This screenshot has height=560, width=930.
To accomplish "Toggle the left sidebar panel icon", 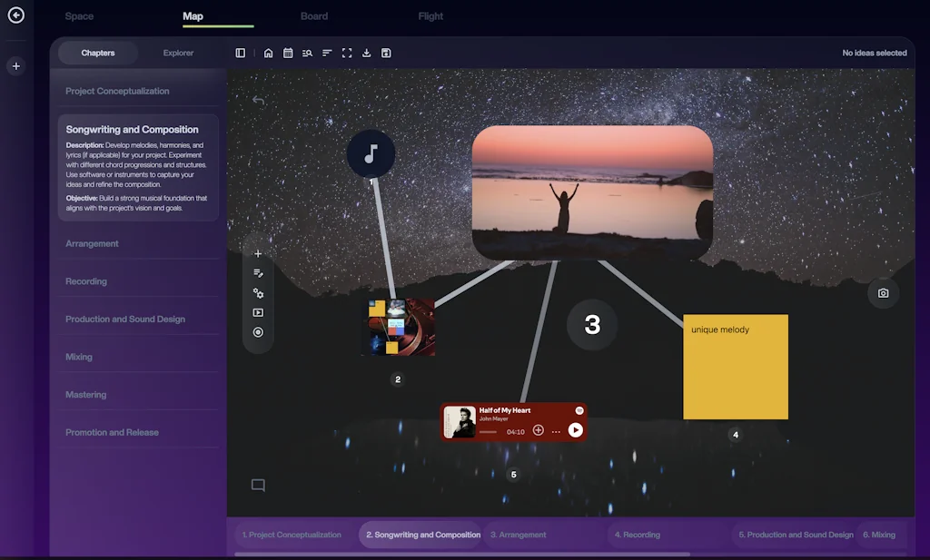I will pos(240,53).
